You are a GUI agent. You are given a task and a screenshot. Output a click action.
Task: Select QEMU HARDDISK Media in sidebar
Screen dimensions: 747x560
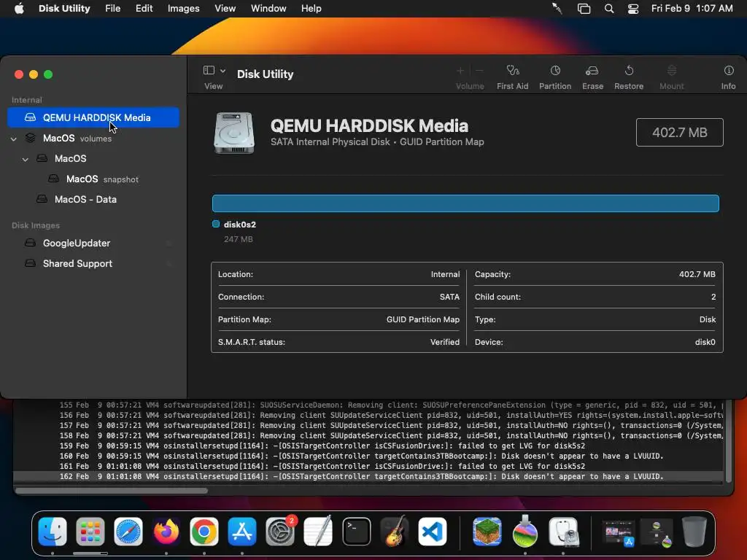[x=93, y=117]
